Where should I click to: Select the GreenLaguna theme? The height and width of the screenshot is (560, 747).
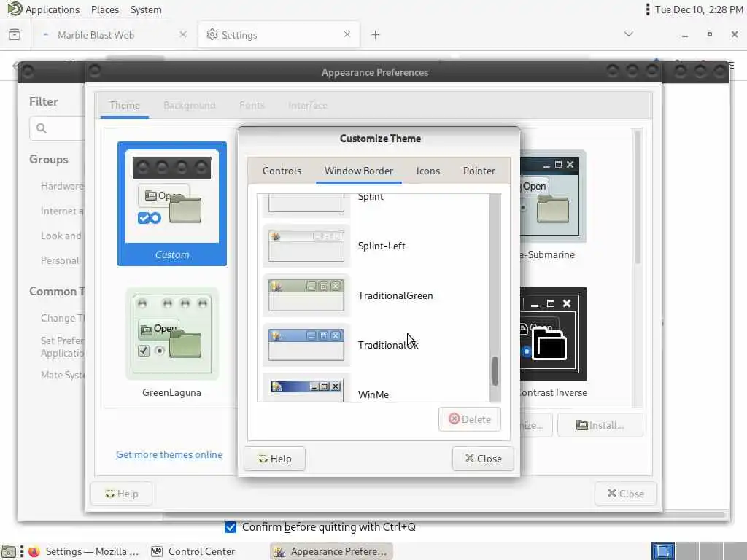(x=172, y=342)
